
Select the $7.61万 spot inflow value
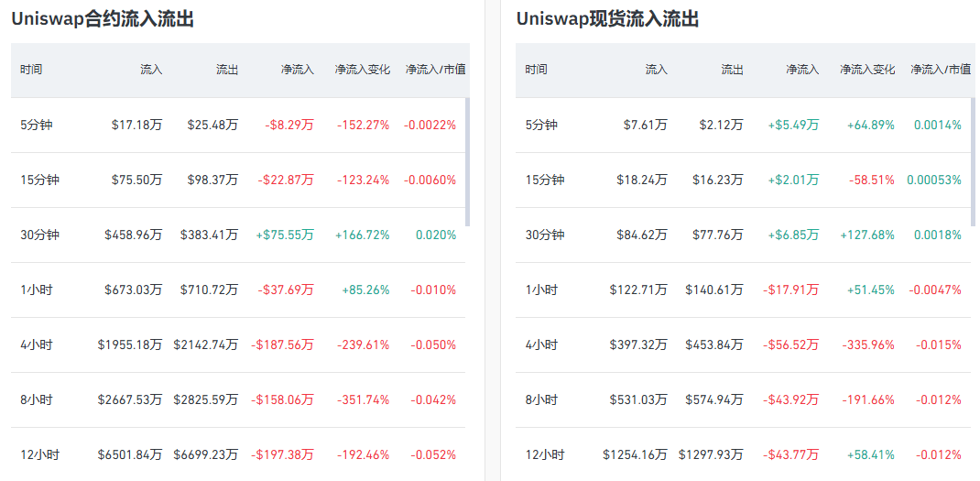click(646, 126)
